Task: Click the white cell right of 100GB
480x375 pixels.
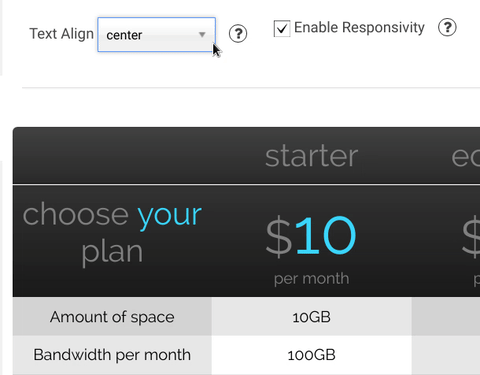Action: tap(446, 355)
